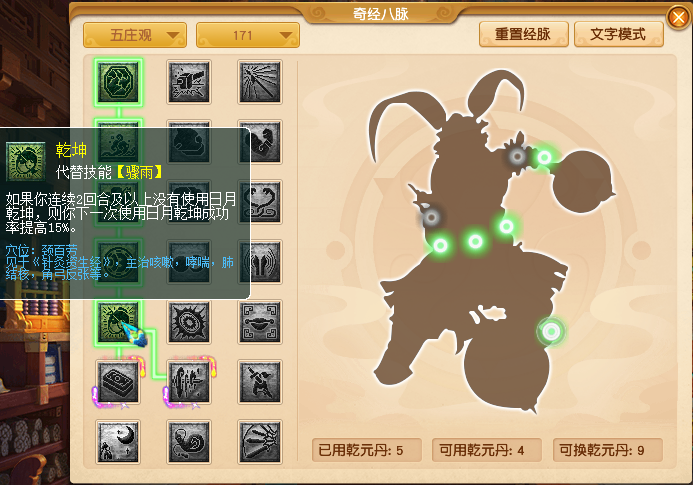Toggle the gray acupoint node on the shoulder
Image resolution: width=693 pixels, height=485 pixels.
[517, 156]
